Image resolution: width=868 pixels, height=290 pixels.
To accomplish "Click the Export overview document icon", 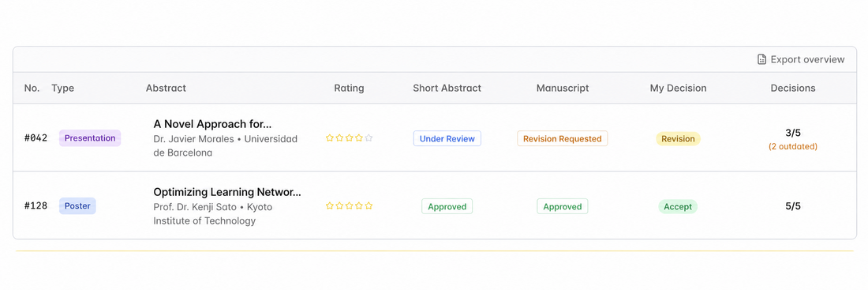I will tap(761, 59).
